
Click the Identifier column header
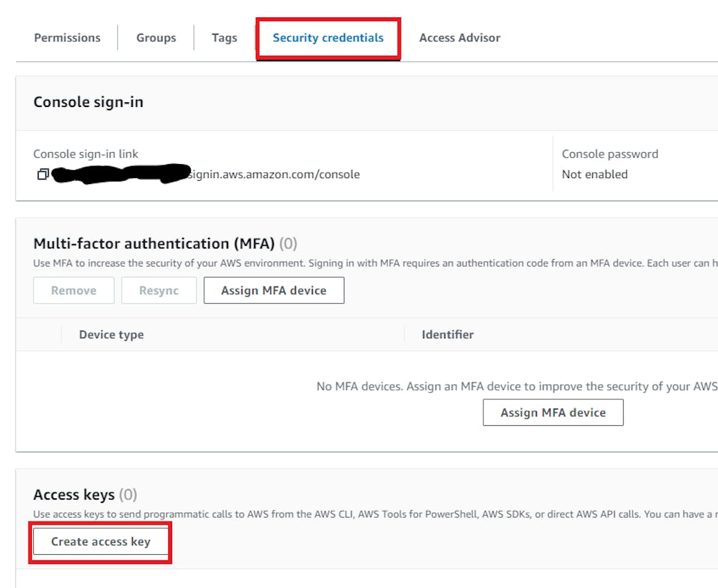(447, 335)
